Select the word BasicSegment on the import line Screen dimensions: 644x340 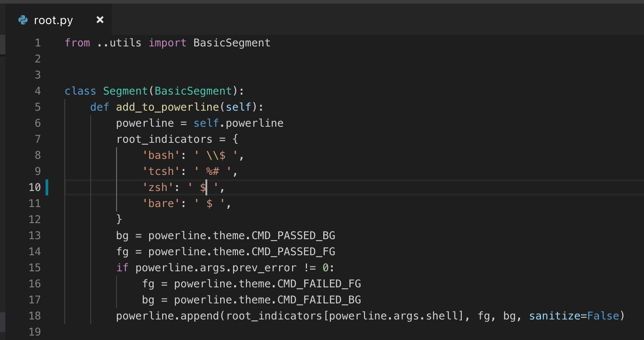click(231, 42)
